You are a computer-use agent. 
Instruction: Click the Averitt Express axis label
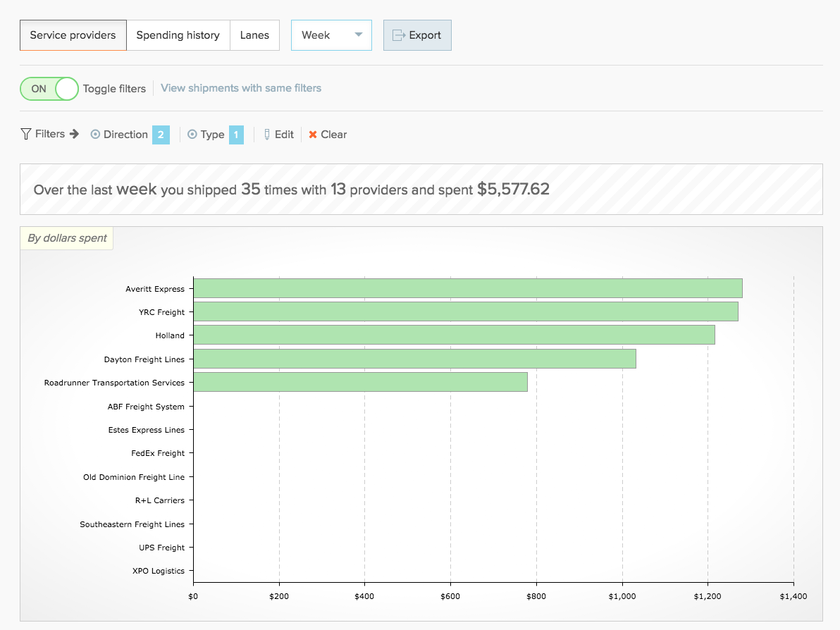click(x=155, y=289)
